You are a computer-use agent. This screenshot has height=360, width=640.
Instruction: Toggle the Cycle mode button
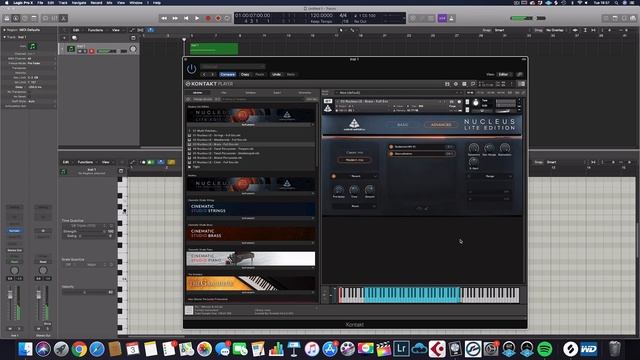[x=227, y=18]
